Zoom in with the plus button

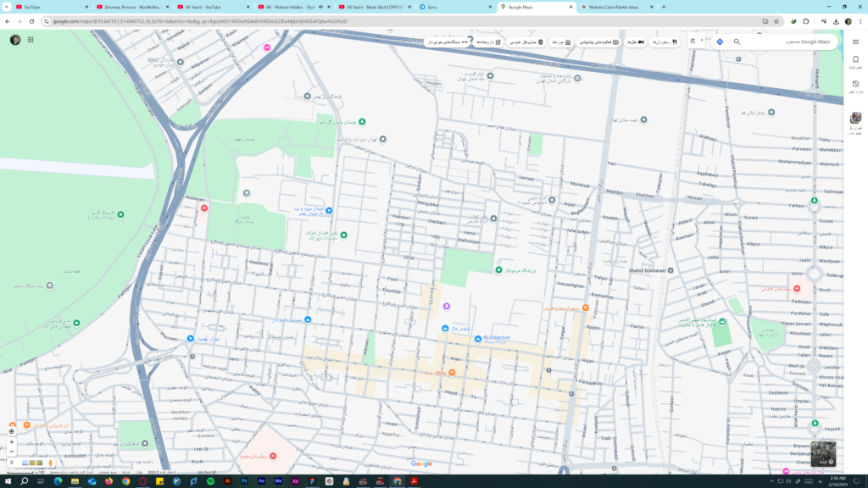[12, 442]
